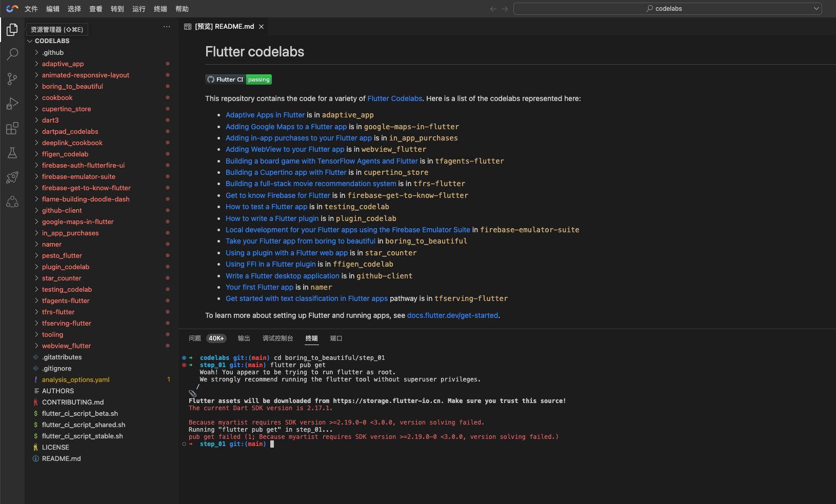Click the preview icon on README.md tab
The width and height of the screenshot is (836, 504).
coord(188,27)
